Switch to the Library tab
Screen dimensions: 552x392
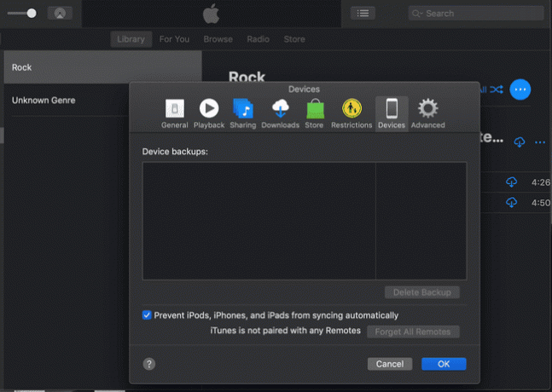tap(131, 39)
